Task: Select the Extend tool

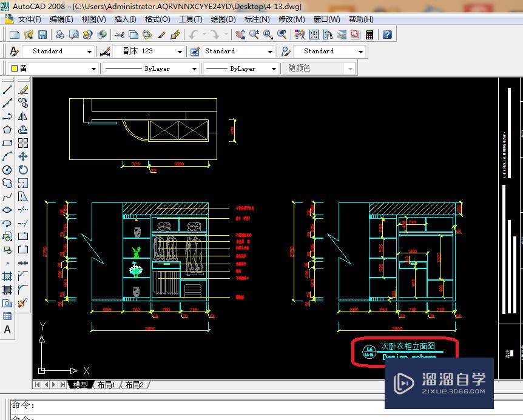Action: pyautogui.click(x=23, y=223)
